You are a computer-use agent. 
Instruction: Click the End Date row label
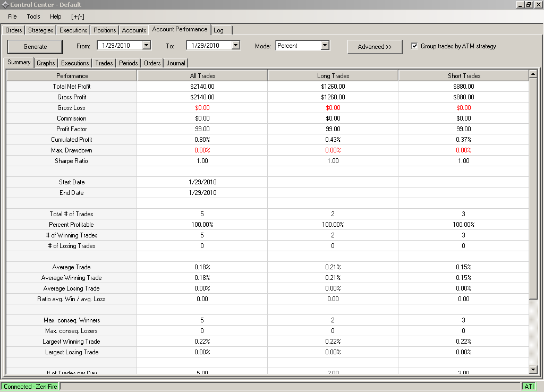tap(72, 192)
